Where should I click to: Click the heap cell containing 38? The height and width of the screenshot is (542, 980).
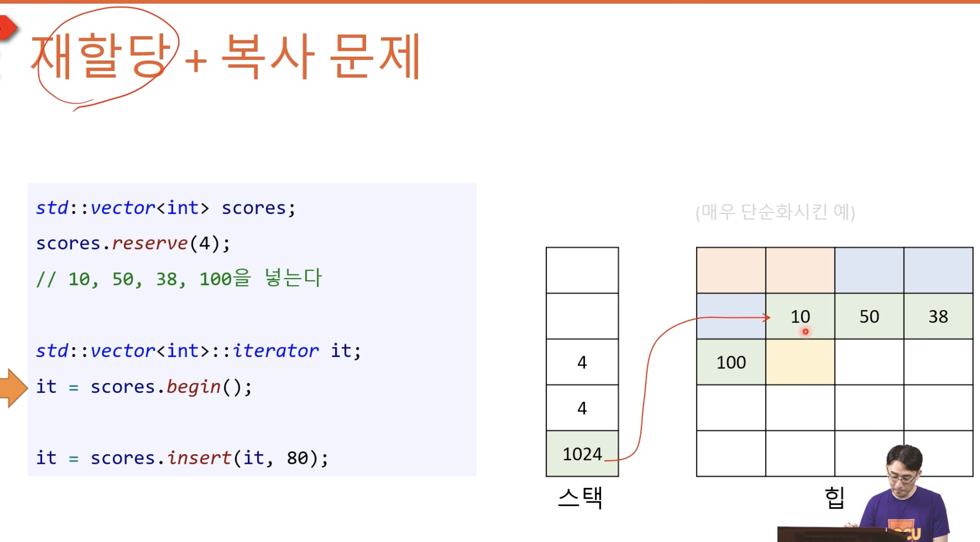point(938,316)
